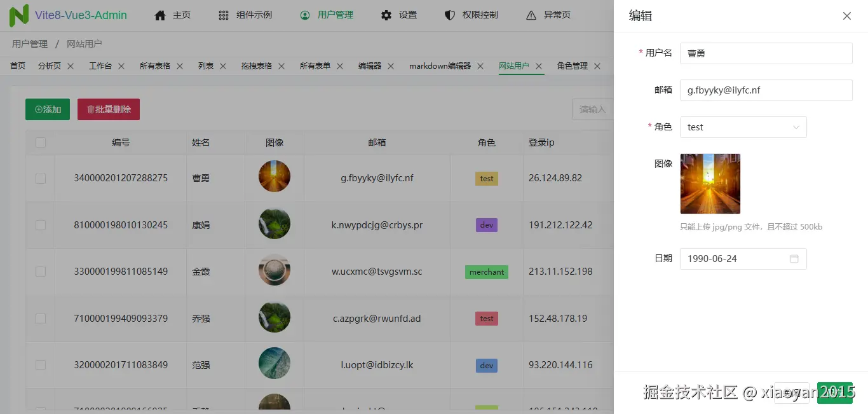868x414 pixels.
Task: Switch to the 首页 tab
Action: point(18,66)
